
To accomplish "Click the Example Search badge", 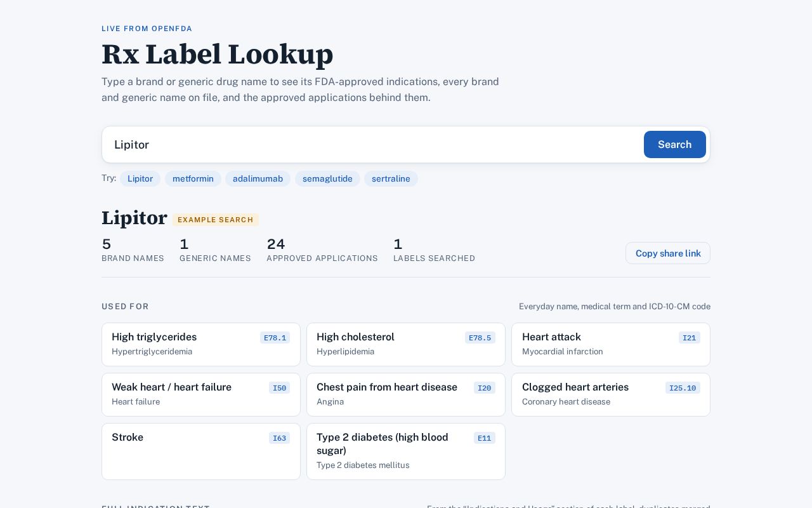I will coord(216,220).
